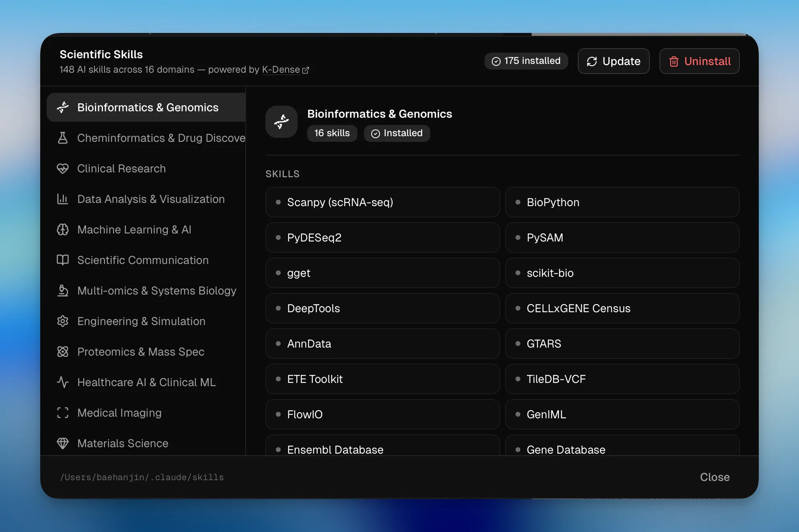799x532 pixels.
Task: Click the open book Scientific Communication icon
Action: [x=63, y=260]
